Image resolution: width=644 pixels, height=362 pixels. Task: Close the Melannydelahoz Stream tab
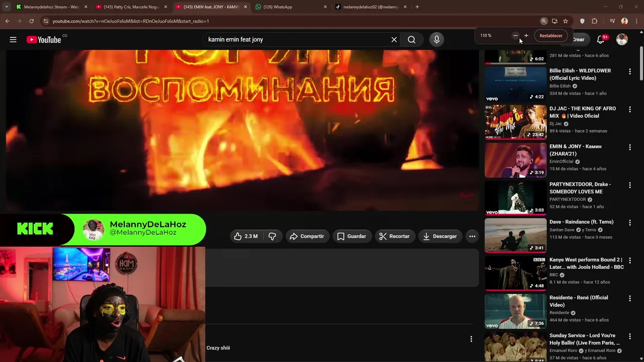pyautogui.click(x=86, y=7)
